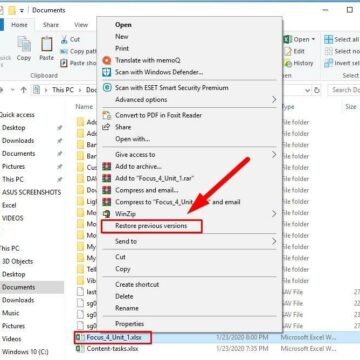
Task: Click the 1/23/2020 7:35 PM date cell
Action: [x=242, y=349]
